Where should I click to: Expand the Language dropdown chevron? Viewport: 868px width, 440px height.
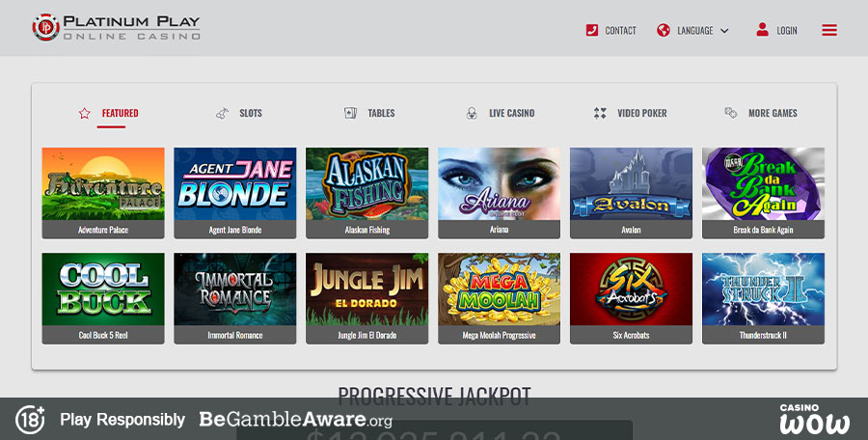(724, 31)
